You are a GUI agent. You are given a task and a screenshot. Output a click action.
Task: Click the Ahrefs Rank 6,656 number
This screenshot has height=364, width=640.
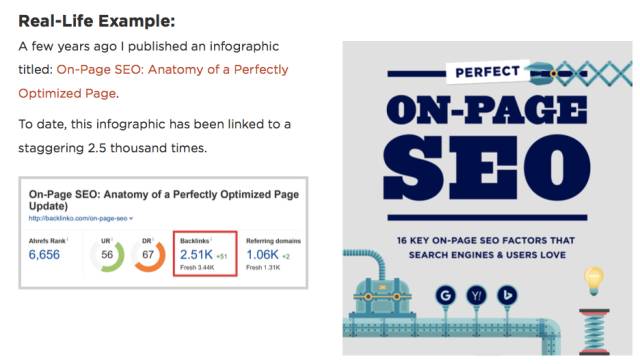(44, 255)
